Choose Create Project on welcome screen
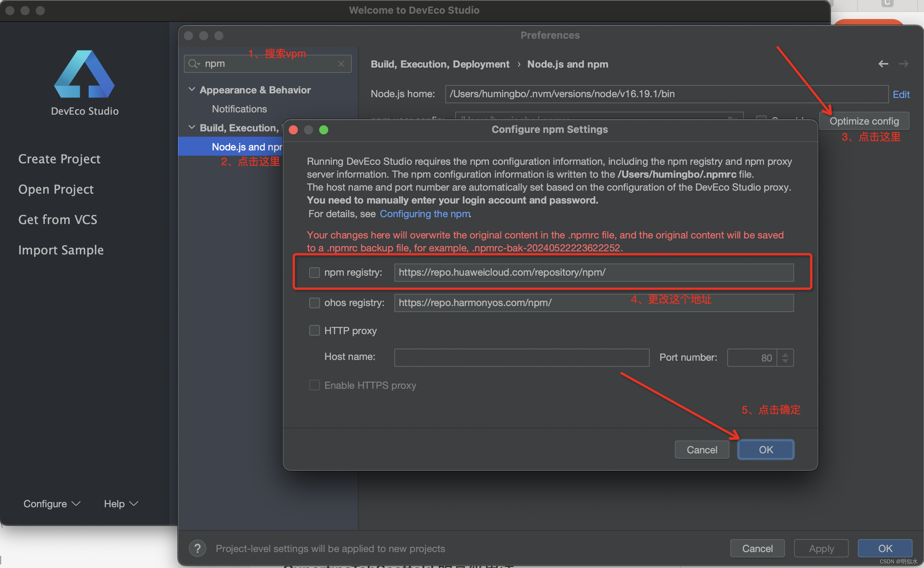The width and height of the screenshot is (924, 568). [59, 159]
